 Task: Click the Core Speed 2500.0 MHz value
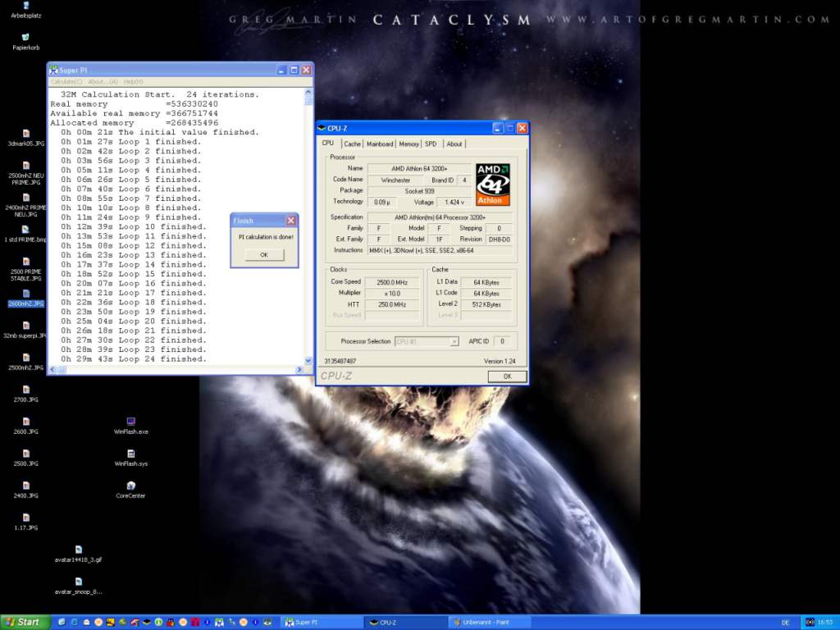pos(392,282)
